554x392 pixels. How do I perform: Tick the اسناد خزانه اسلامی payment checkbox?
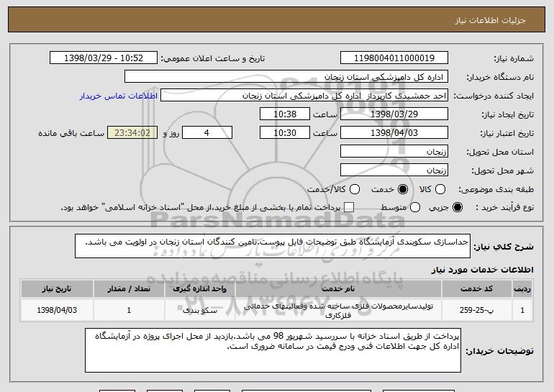pos(349,207)
